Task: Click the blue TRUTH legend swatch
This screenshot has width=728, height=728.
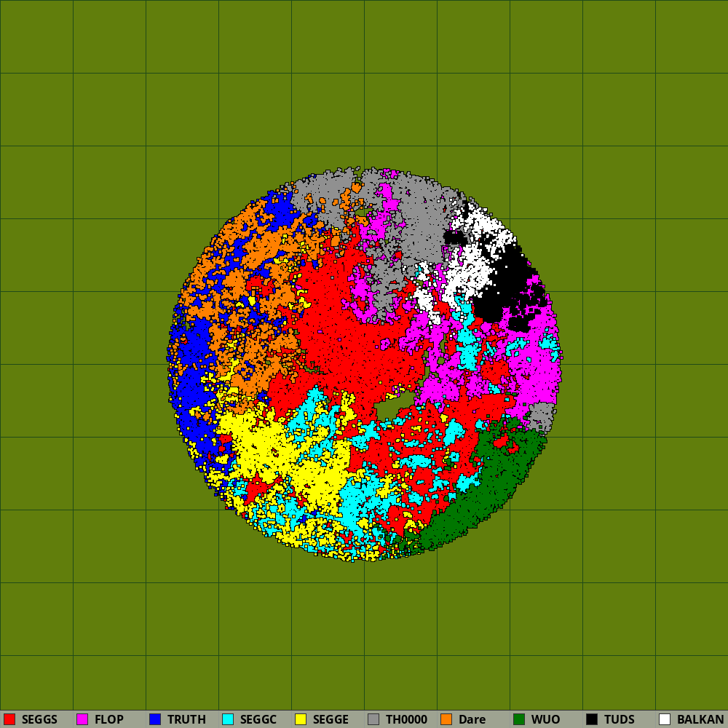Action: 155,719
